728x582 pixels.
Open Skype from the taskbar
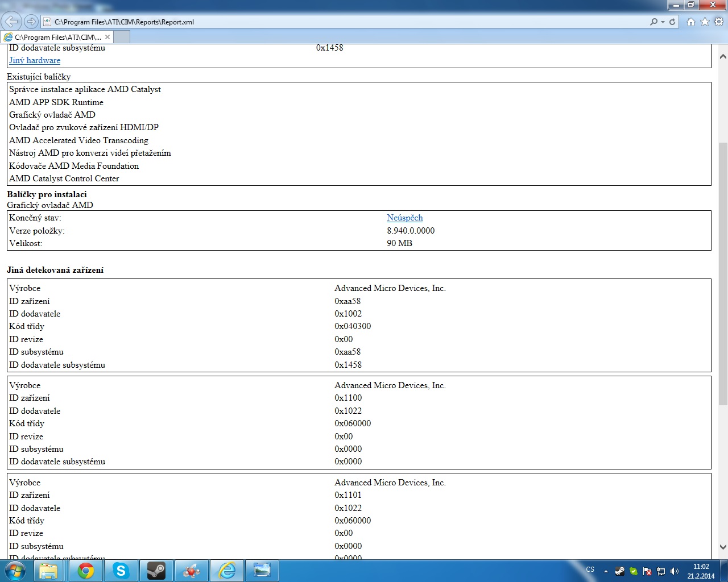tap(121, 570)
